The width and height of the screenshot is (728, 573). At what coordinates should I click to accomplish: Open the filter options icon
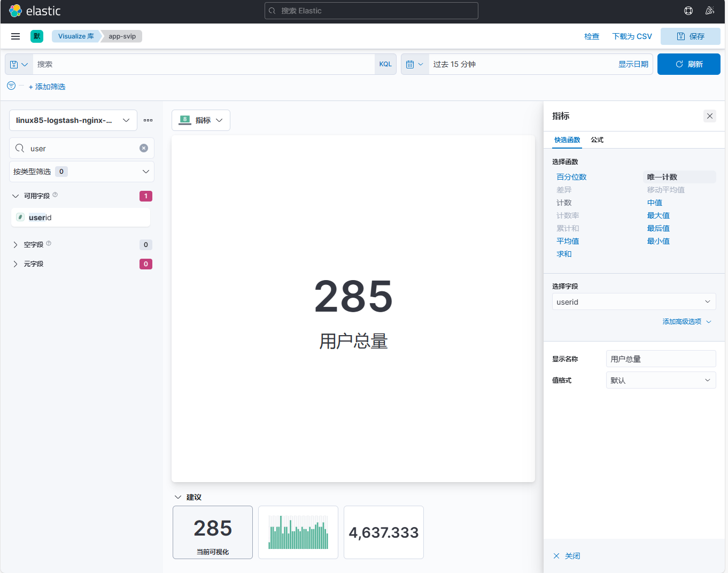pos(11,86)
